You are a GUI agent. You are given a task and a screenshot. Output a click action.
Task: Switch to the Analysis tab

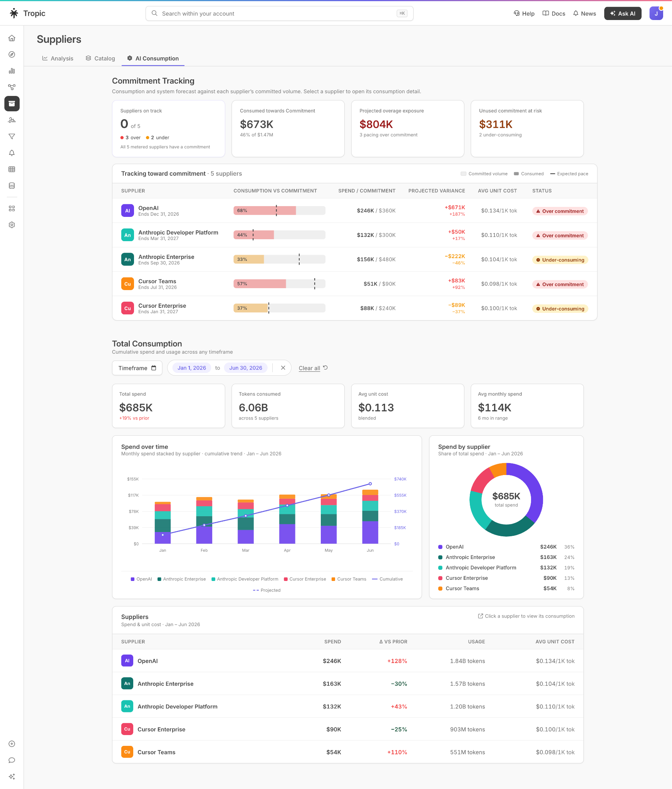[58, 59]
